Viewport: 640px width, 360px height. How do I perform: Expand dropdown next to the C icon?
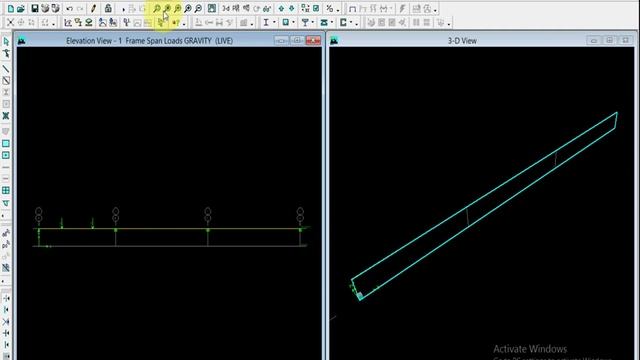[x=351, y=22]
